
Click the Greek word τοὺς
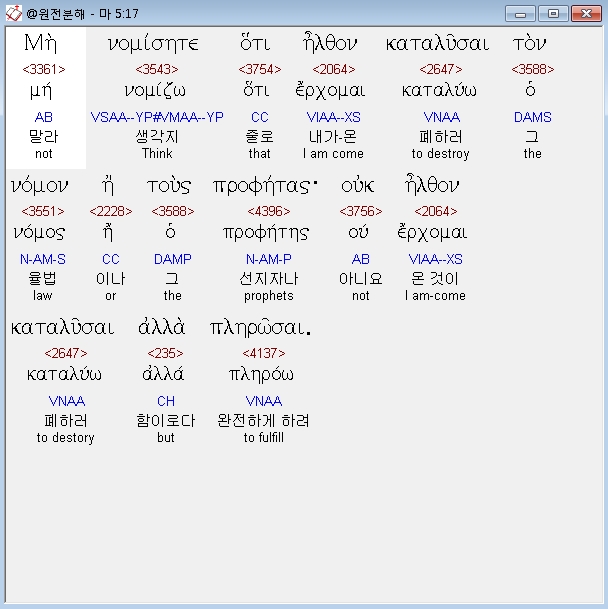point(169,186)
